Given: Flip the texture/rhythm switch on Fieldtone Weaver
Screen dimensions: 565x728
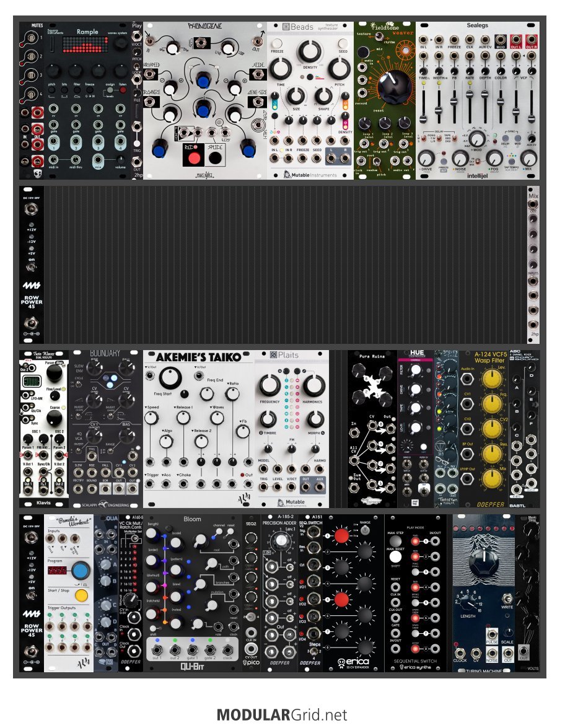Looking at the screenshot, I should click(379, 36).
